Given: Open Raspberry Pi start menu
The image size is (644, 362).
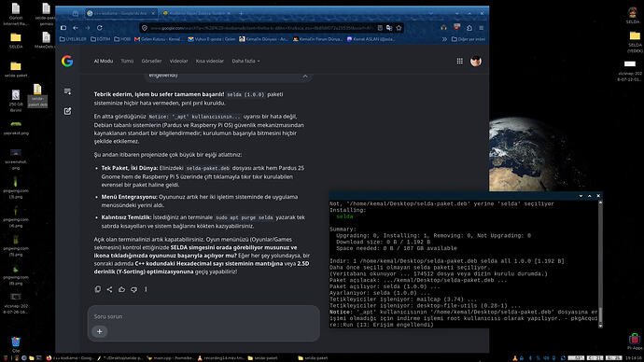Looking at the screenshot, I should [x=6, y=358].
